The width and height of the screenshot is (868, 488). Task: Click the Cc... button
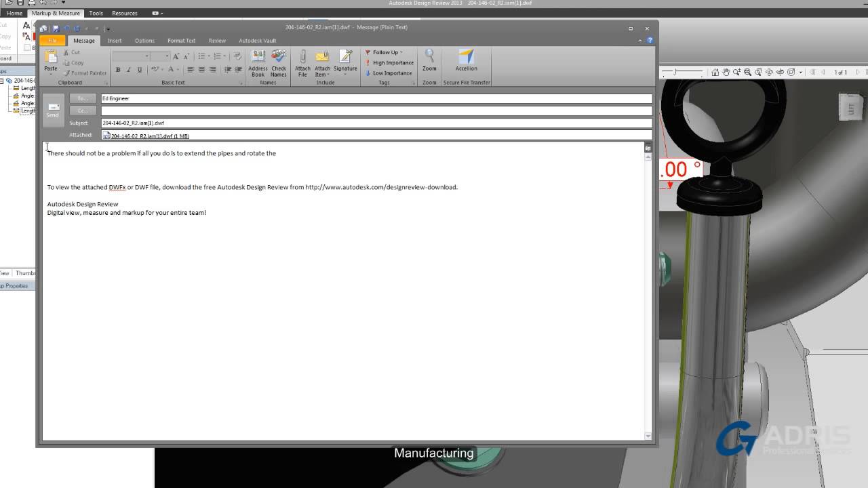tap(83, 110)
